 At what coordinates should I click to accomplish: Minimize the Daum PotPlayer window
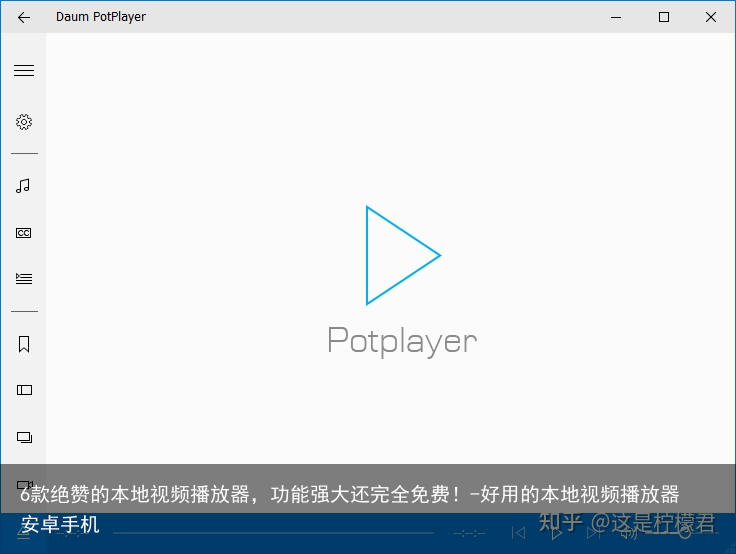(x=618, y=17)
